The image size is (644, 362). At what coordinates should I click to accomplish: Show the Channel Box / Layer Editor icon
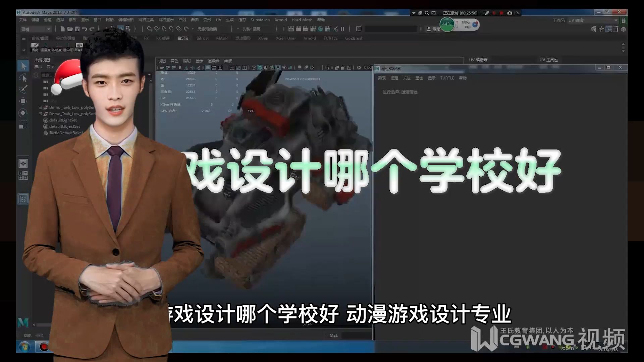tap(623, 29)
